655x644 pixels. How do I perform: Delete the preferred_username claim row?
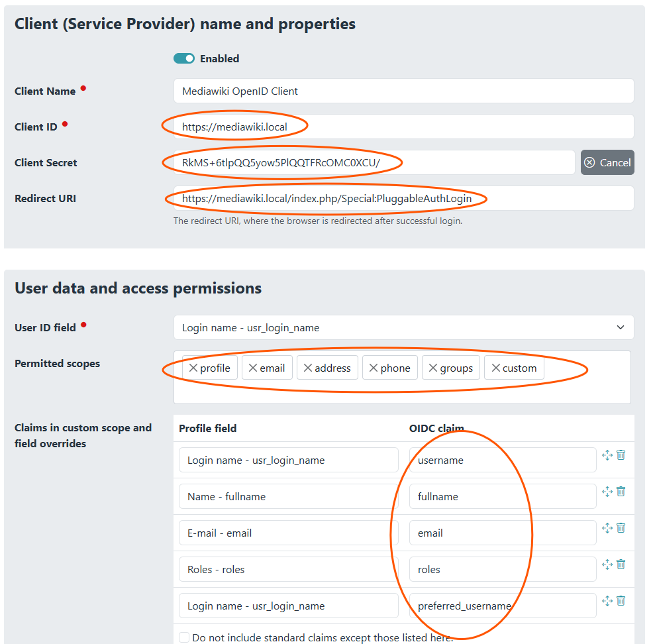[621, 601]
